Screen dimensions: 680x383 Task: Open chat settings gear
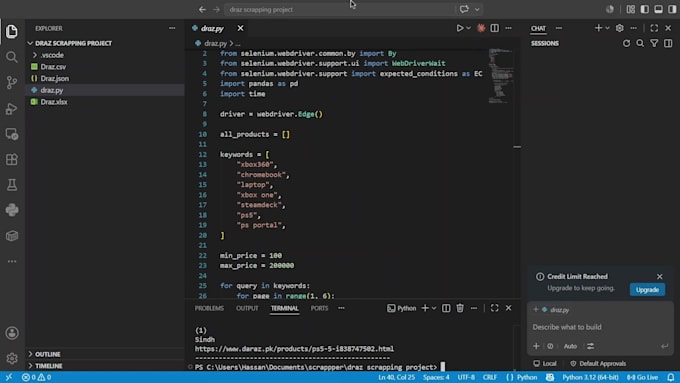click(620, 28)
